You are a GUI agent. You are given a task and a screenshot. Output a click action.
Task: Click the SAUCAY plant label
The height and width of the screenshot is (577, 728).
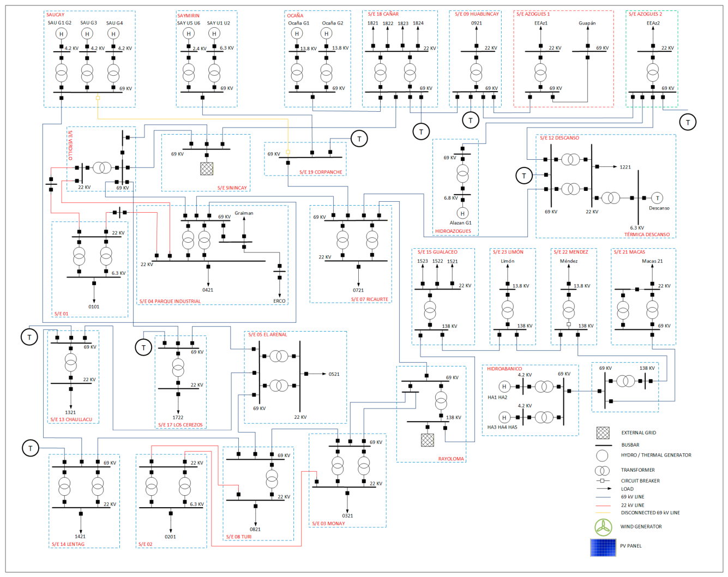[55, 15]
